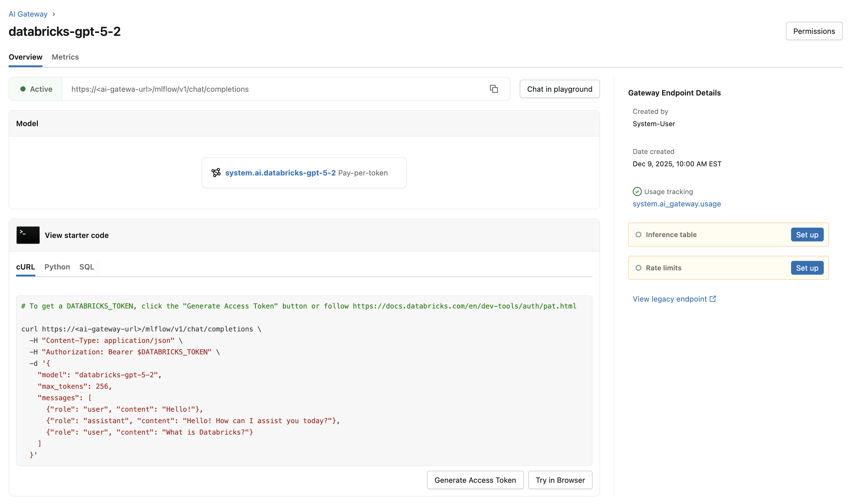Open the system.ai_gateway.usage table link
849x504 pixels.
pyautogui.click(x=676, y=204)
